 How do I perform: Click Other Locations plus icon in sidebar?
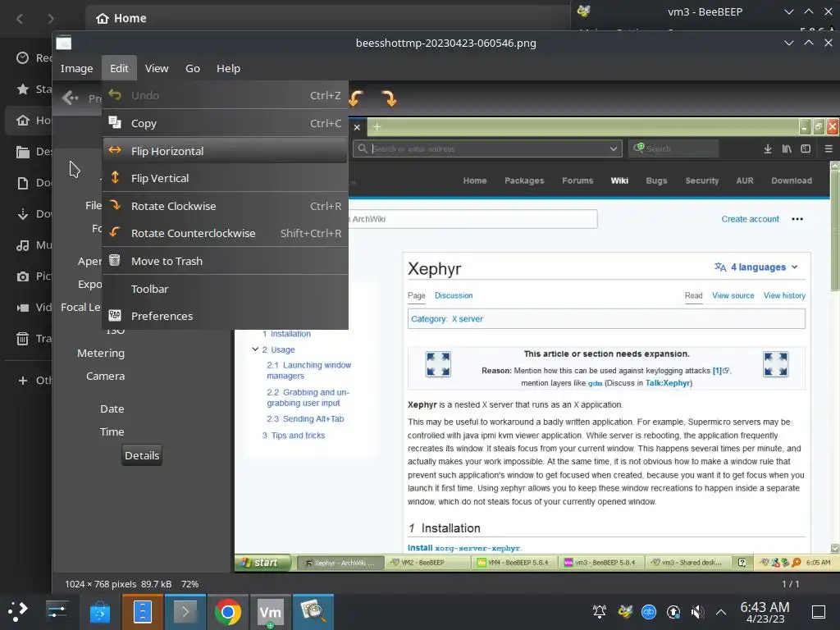click(x=22, y=381)
